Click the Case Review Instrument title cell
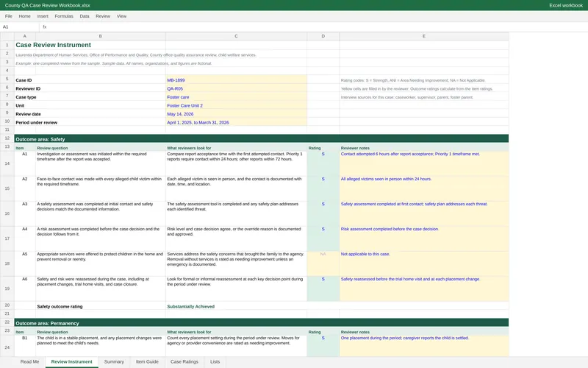 (x=53, y=45)
